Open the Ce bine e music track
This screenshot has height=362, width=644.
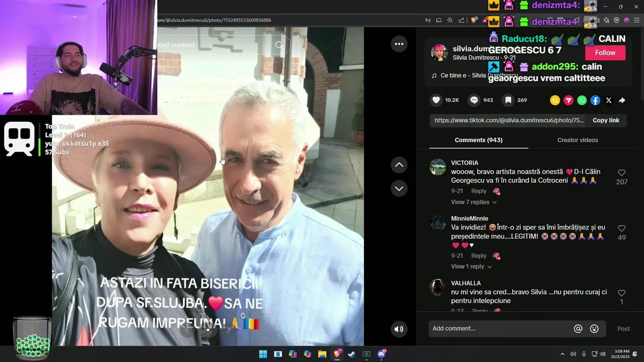(x=474, y=75)
